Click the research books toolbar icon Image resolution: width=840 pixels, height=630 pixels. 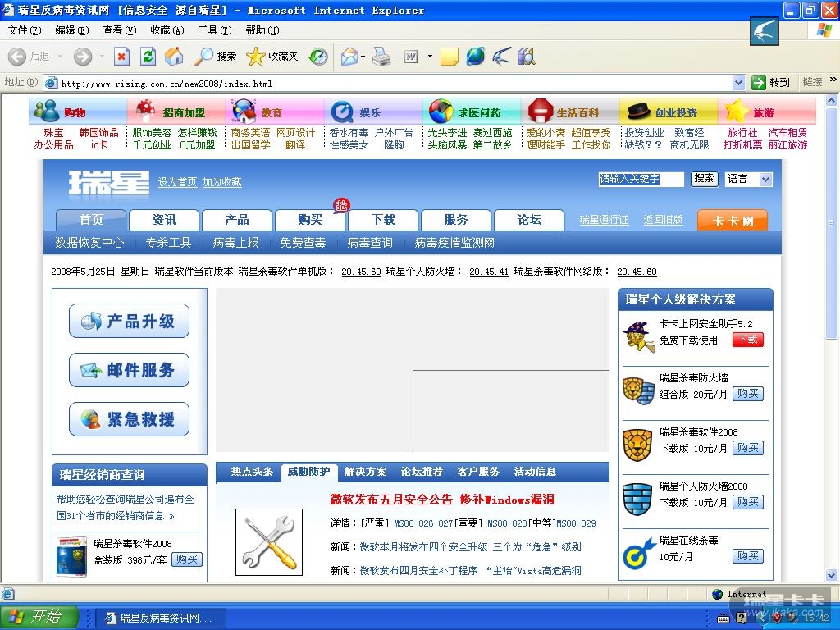(527, 57)
